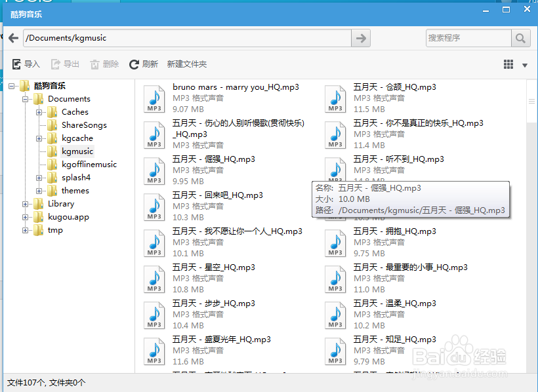Click MP3 icon of 你不是真正的快乐
The width and height of the screenshot is (538, 392).
[x=335, y=135]
